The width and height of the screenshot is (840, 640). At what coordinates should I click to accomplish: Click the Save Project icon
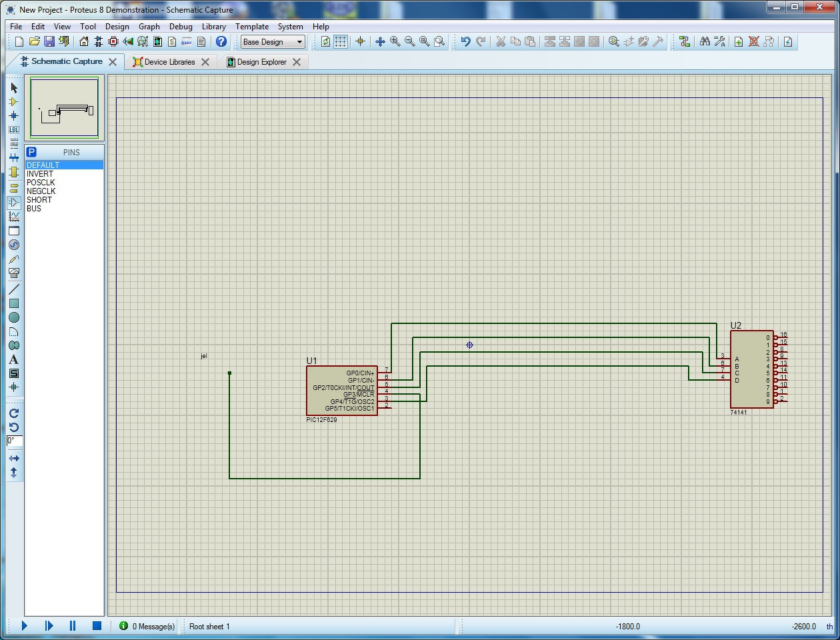[x=49, y=41]
